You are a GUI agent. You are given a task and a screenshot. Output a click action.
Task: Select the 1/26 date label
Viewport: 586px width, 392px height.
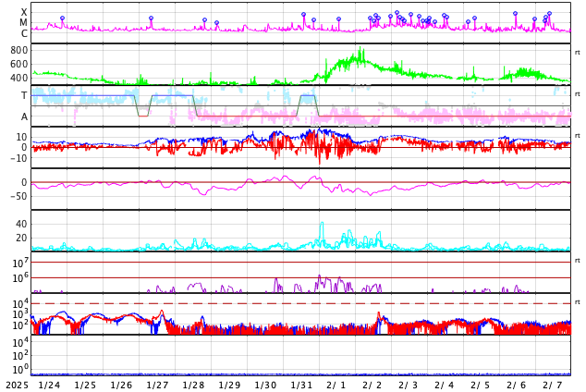click(121, 385)
